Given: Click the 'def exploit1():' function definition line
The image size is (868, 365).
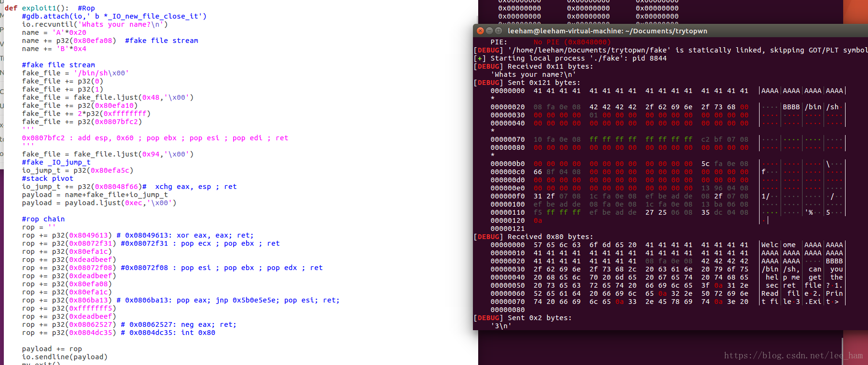Looking at the screenshot, I should pos(50,8).
